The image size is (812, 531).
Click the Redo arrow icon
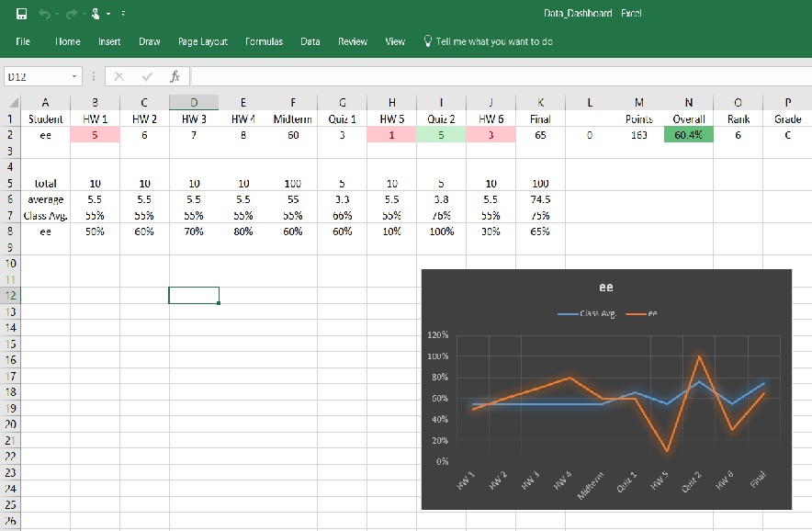71,14
